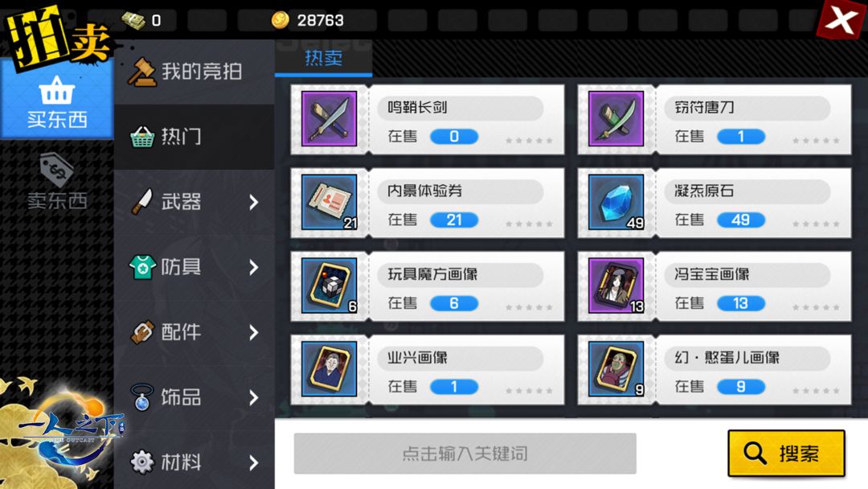Open 我的竞拍 my bids menu

194,72
